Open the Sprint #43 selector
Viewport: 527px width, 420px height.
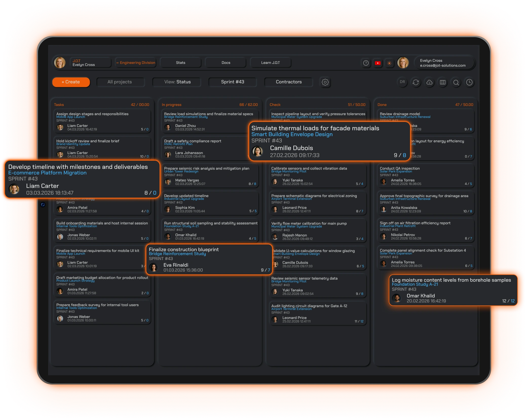coord(232,82)
